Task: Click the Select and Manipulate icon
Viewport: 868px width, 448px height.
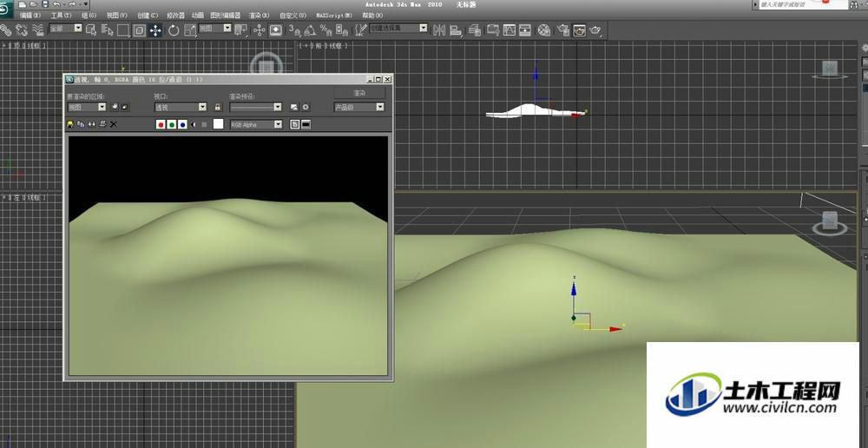Action: 260,30
